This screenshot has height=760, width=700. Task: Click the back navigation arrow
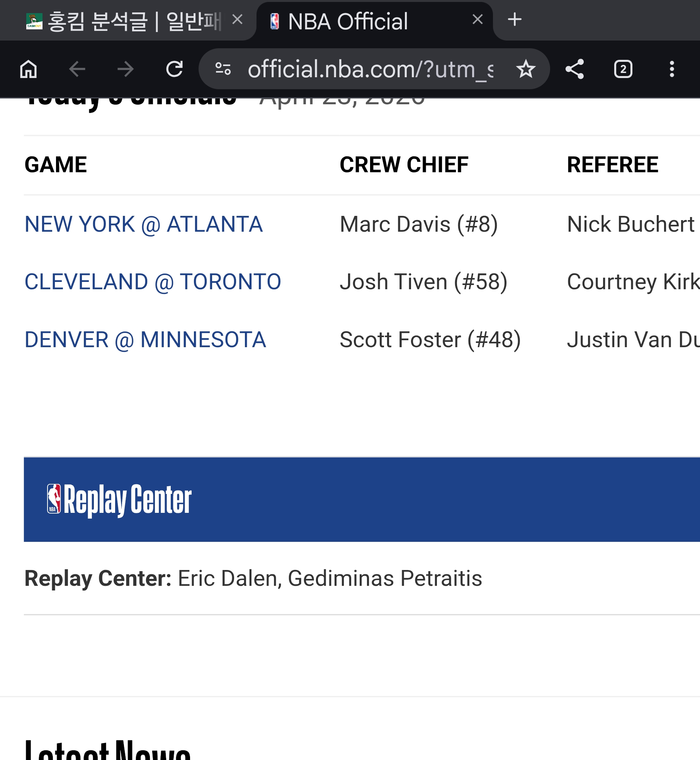tap(77, 69)
